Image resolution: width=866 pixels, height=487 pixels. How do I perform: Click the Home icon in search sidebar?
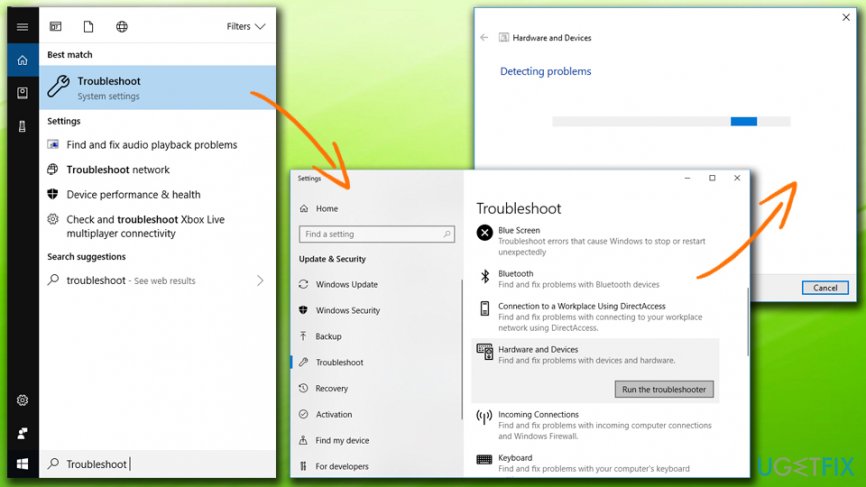pos(23,60)
